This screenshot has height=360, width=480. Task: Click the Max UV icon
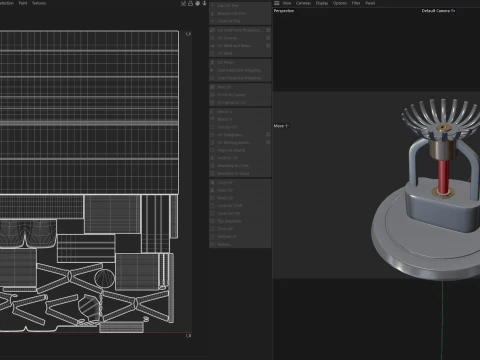click(x=212, y=87)
